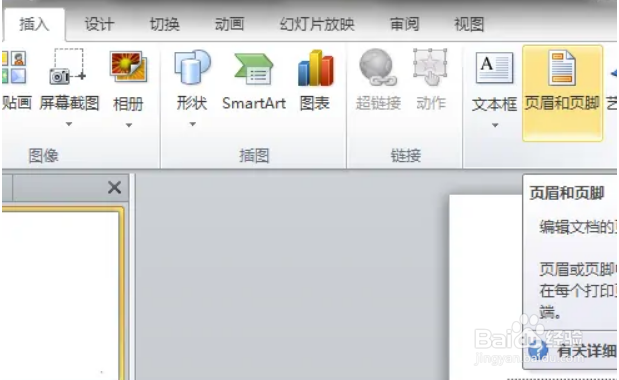619x380 pixels.
Task: Click the clip art (贴画) icon
Action: 14,67
